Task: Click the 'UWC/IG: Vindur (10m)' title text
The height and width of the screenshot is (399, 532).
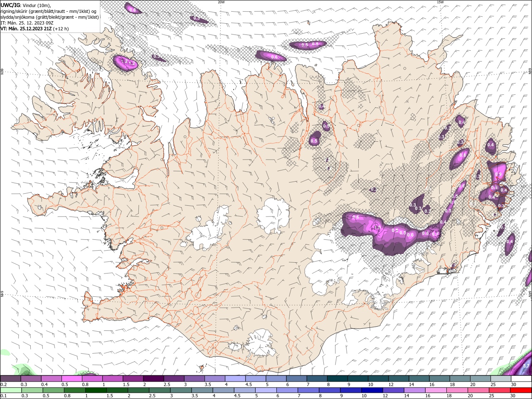Action: pos(26,5)
